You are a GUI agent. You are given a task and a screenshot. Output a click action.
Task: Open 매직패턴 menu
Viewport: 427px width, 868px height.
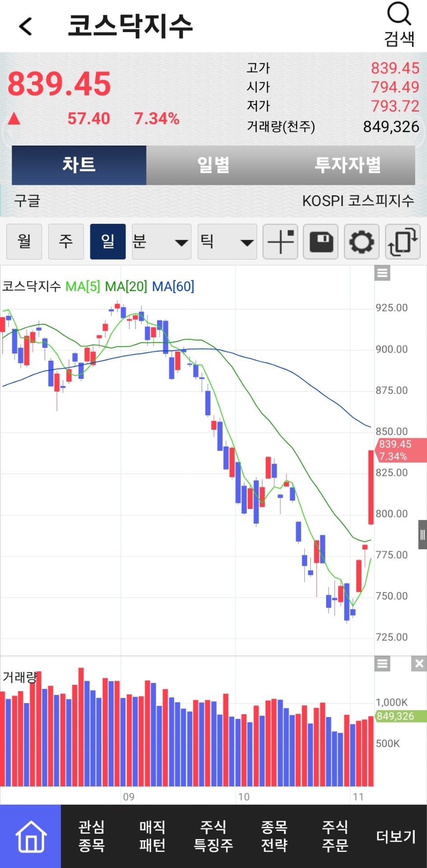pos(152,836)
